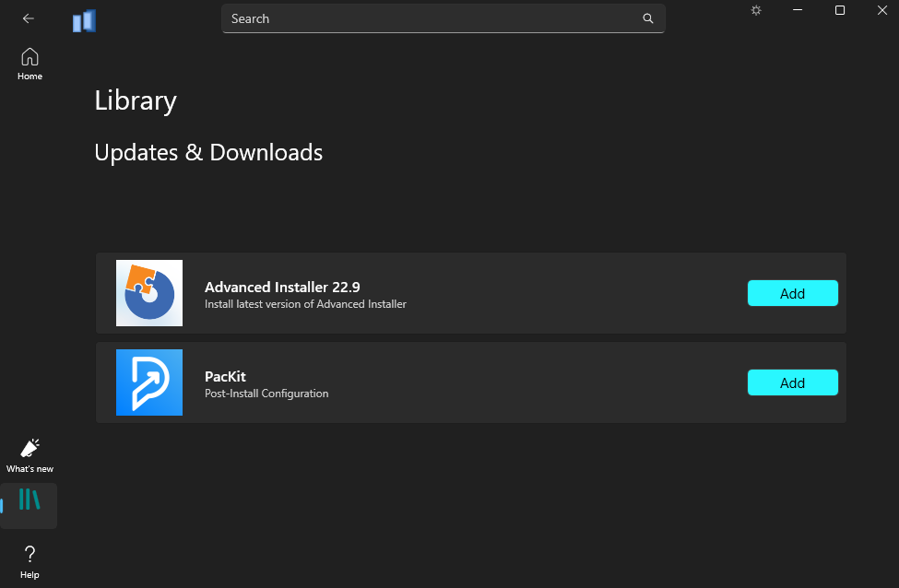Viewport: 899px width, 588px height.
Task: Click the 'Updates & Downloads' heading
Action: (x=208, y=152)
